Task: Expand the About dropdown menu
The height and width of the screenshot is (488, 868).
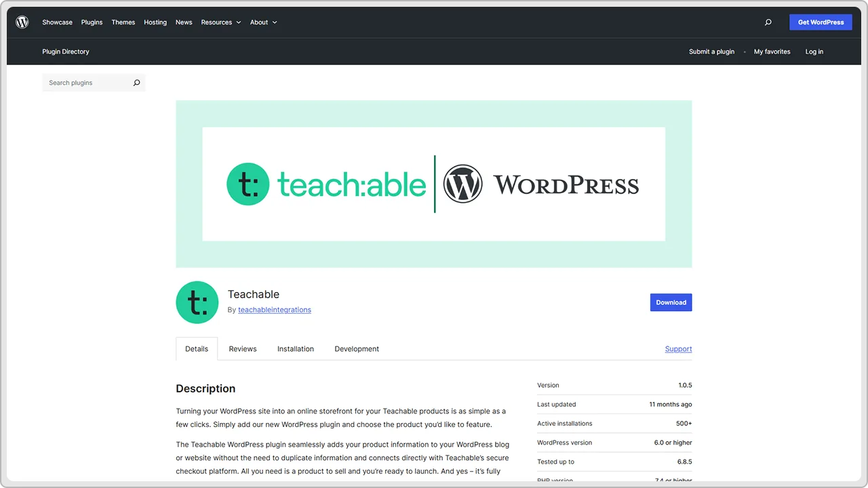Action: click(263, 22)
